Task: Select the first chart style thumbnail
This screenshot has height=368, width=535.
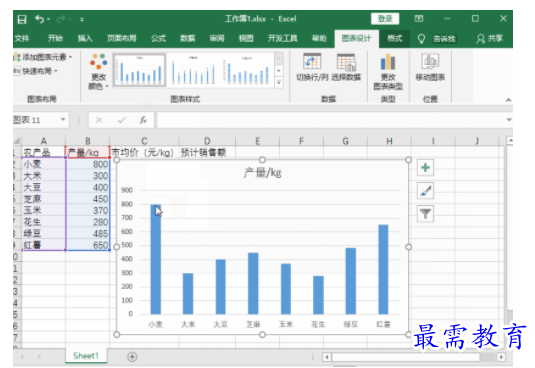Action: click(139, 70)
